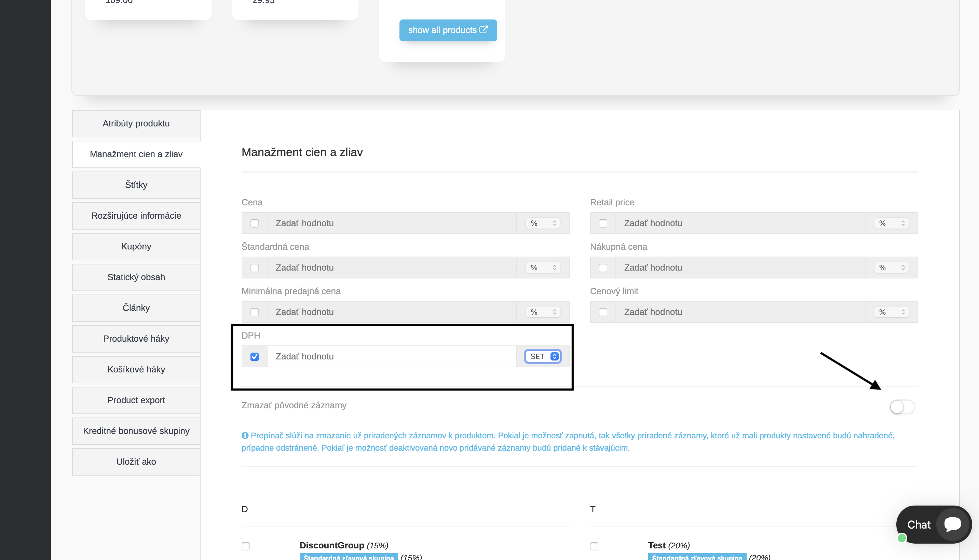This screenshot has width=979, height=560.
Task: Select the DiscountGroup checkbox
Action: click(x=245, y=546)
